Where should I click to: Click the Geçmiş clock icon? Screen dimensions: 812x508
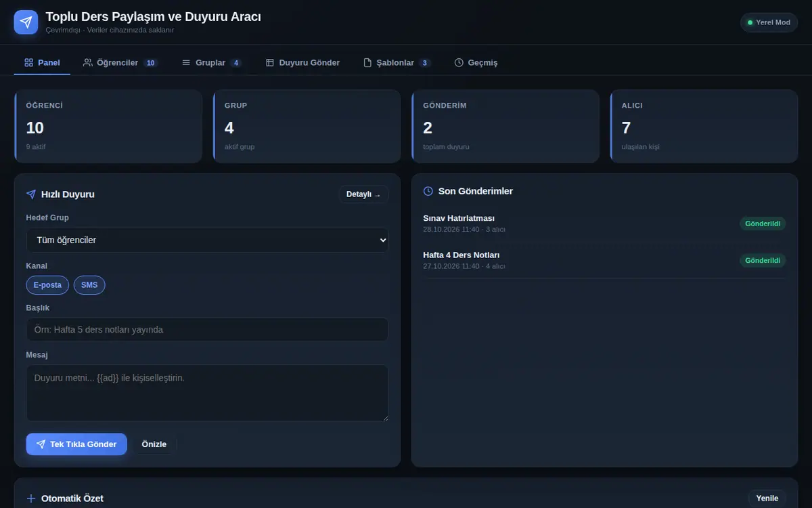click(459, 62)
